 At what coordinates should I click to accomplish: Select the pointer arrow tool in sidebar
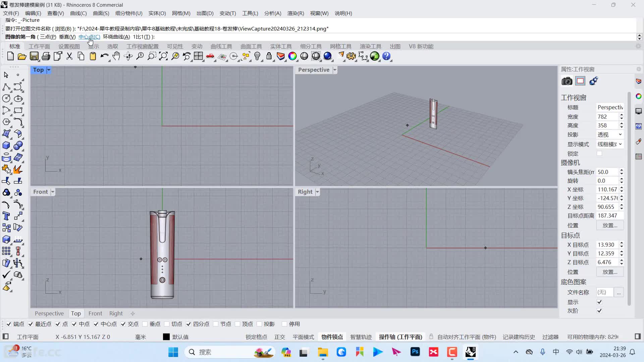point(6,75)
